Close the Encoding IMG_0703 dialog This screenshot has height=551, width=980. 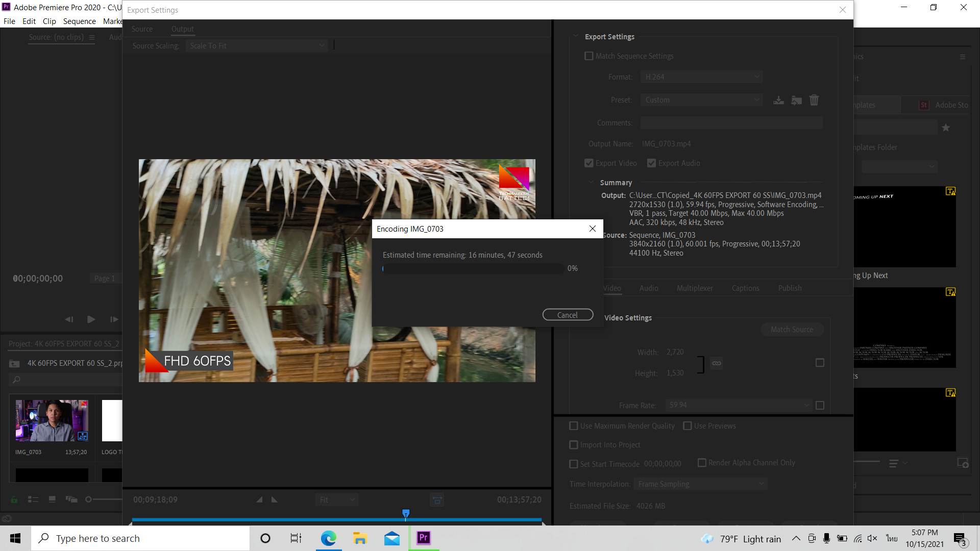tap(593, 229)
